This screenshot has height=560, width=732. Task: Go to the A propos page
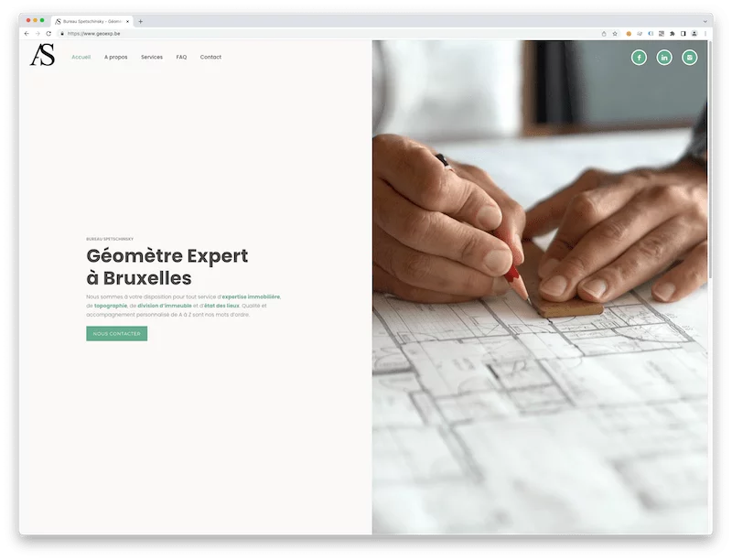coord(116,57)
